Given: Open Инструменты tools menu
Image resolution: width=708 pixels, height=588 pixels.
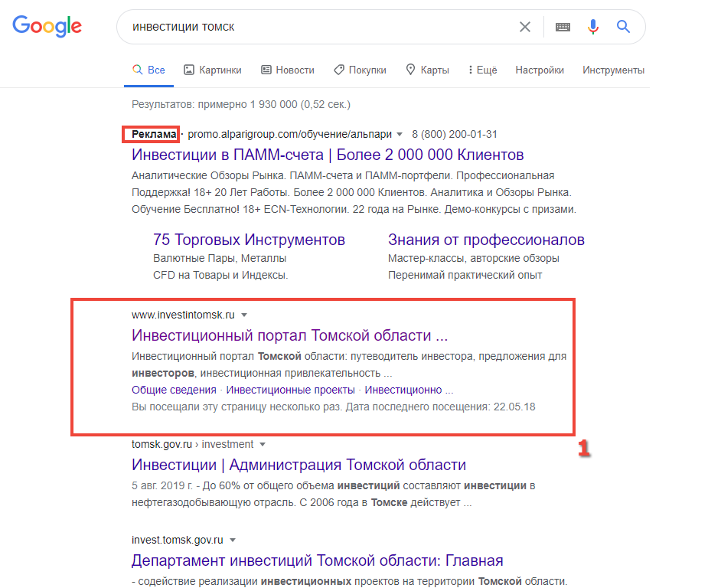Looking at the screenshot, I should coord(613,70).
